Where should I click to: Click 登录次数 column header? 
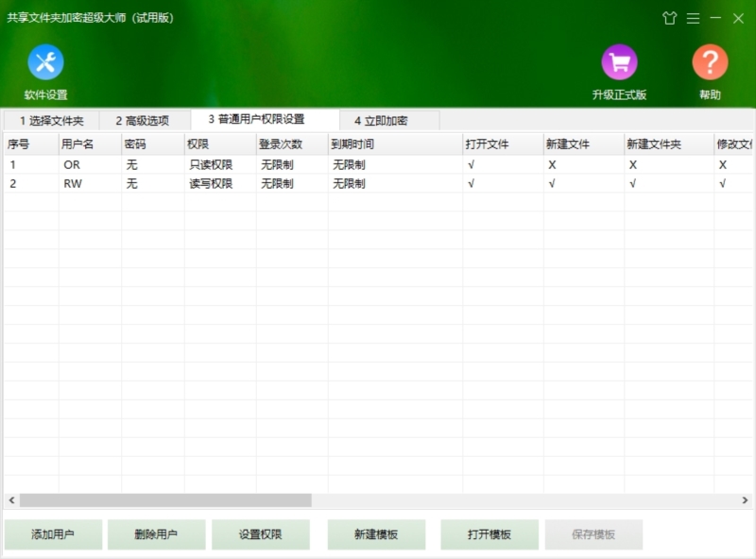(292, 144)
